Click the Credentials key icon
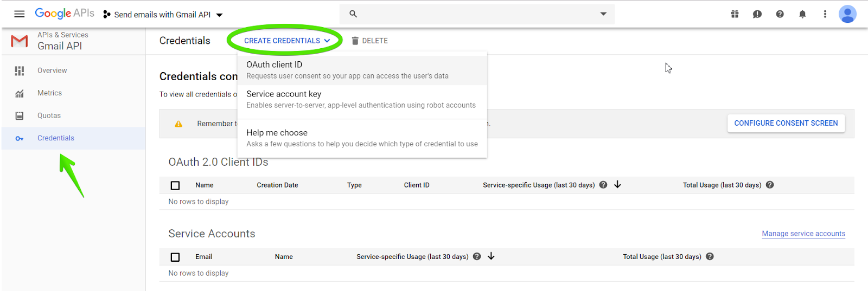This screenshot has width=868, height=291. pos(20,139)
